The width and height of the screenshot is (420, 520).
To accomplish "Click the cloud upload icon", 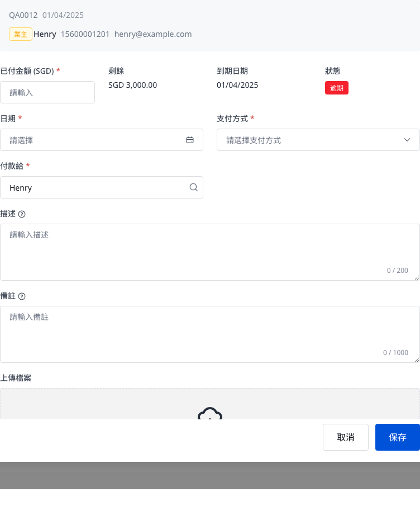I will tap(210, 413).
